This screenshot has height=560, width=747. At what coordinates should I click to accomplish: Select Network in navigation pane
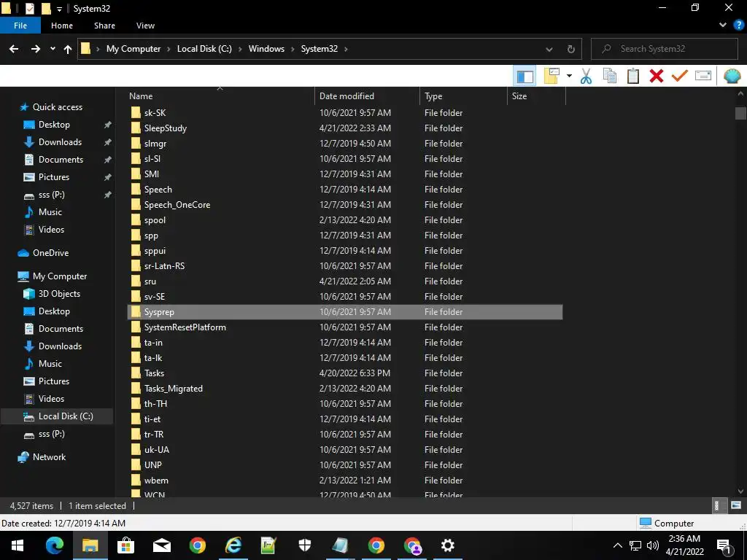tap(49, 457)
